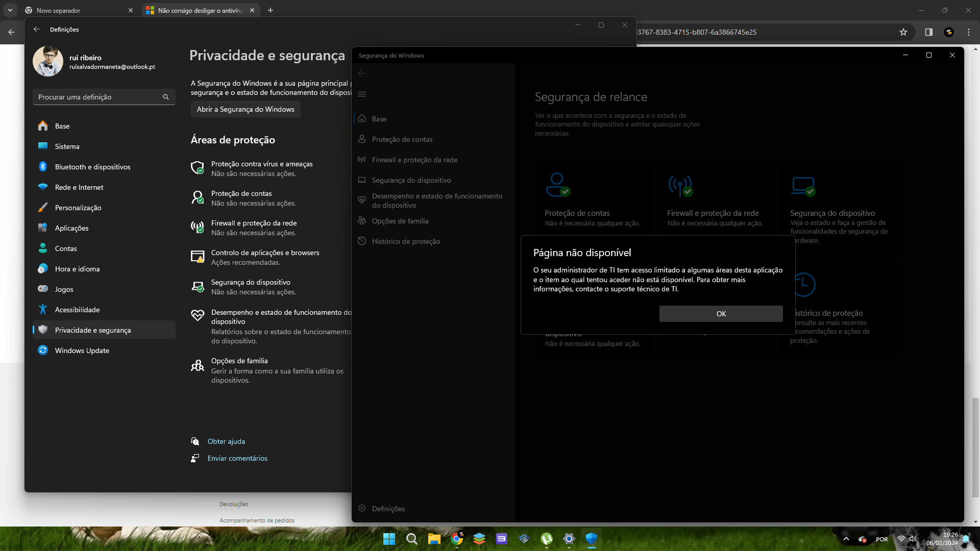
Task: Bookmark the page with the star icon
Action: click(903, 32)
